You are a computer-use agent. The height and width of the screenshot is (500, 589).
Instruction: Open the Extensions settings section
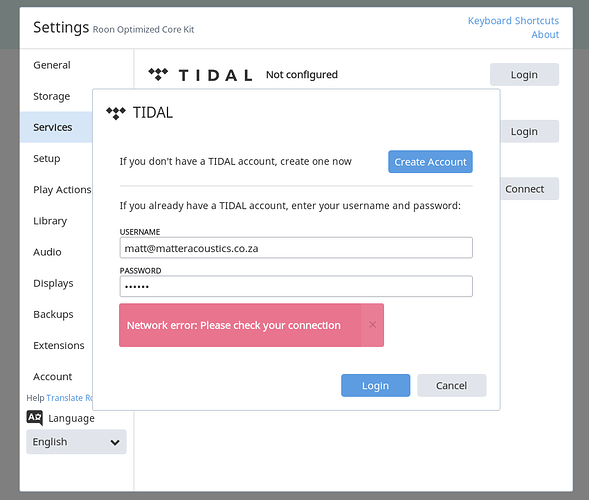coord(59,346)
